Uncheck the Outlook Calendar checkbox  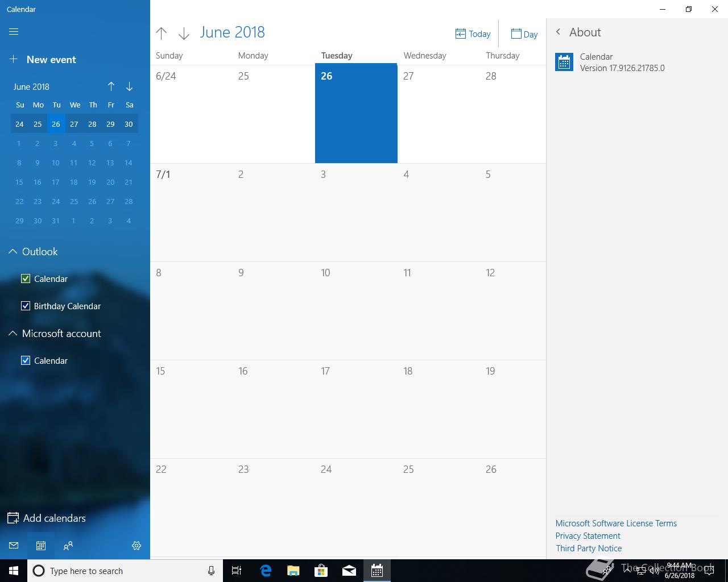26,278
